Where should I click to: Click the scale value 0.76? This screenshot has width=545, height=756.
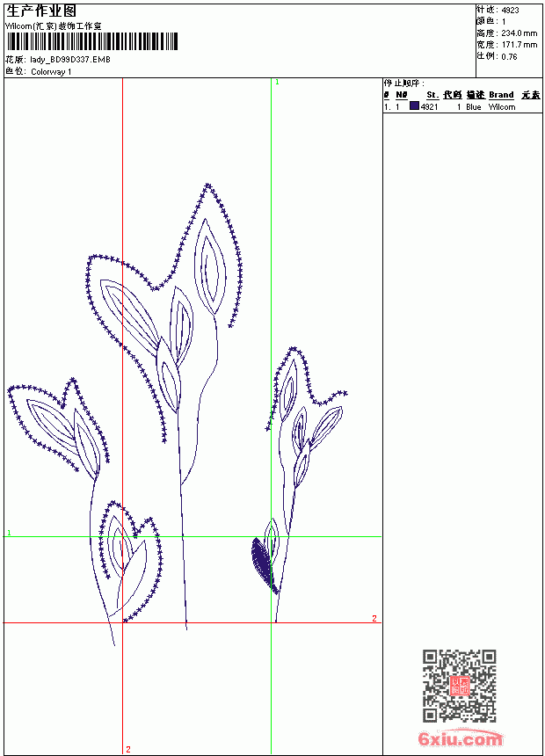click(509, 56)
